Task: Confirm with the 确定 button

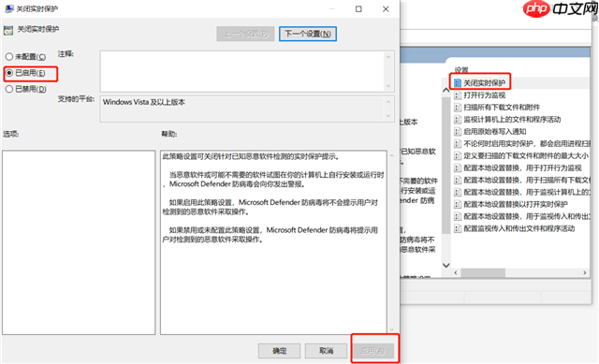Action: click(279, 351)
